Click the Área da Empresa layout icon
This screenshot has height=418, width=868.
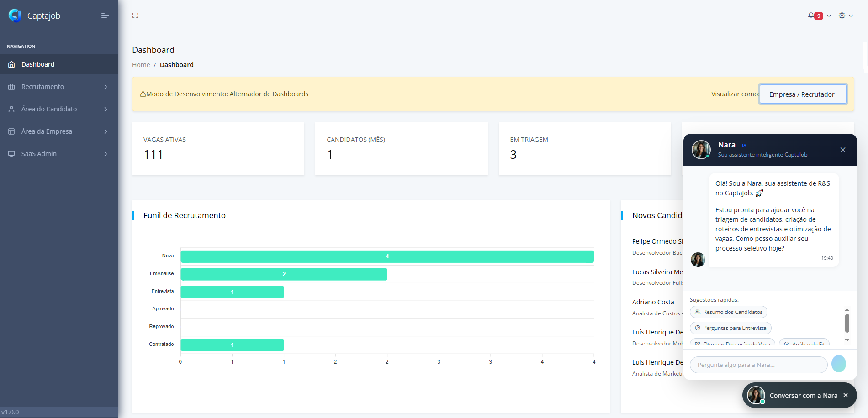click(x=12, y=131)
